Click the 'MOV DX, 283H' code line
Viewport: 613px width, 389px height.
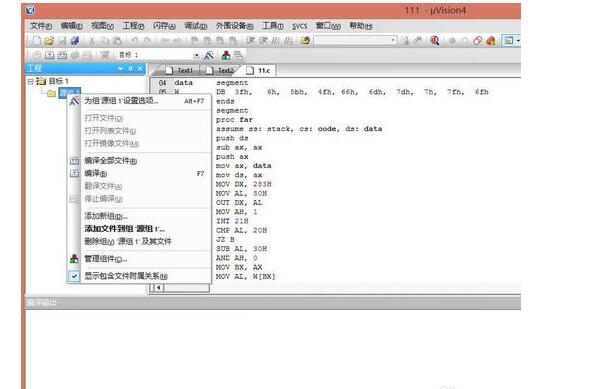(x=244, y=184)
